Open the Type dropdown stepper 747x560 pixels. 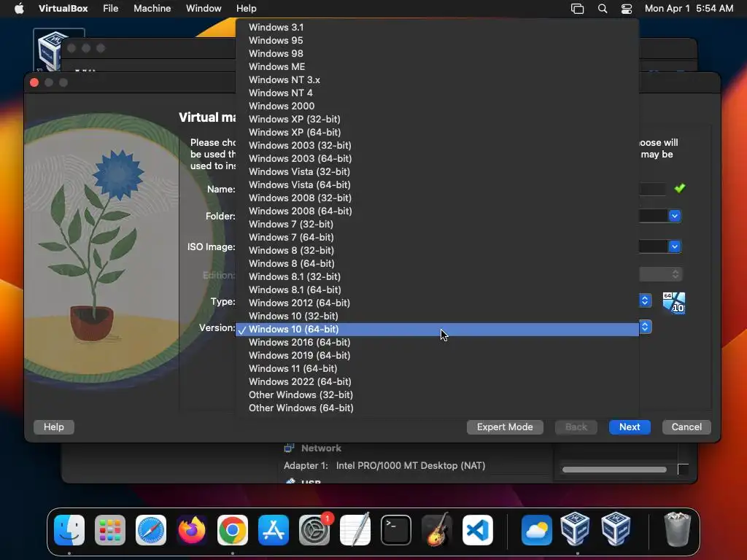[645, 300]
